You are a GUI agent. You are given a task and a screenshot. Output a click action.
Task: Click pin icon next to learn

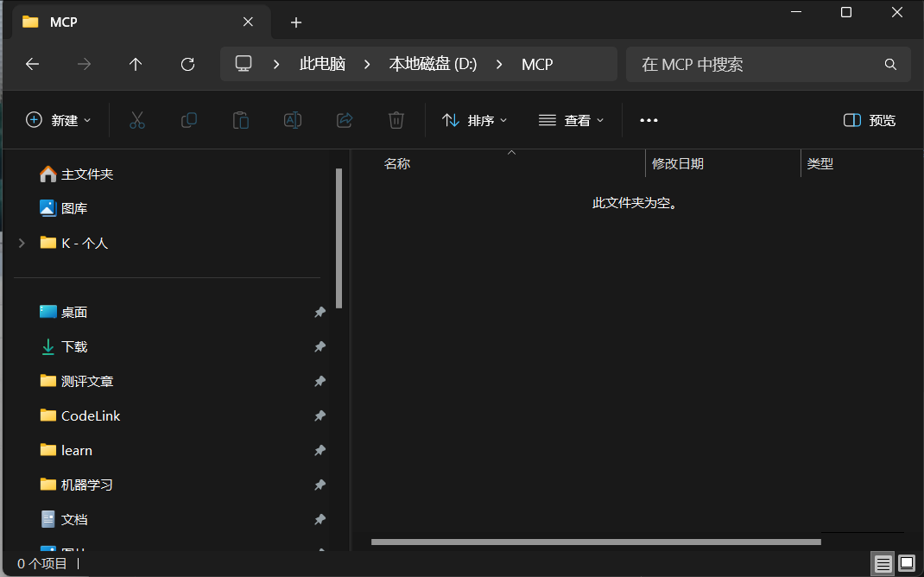pyautogui.click(x=320, y=450)
